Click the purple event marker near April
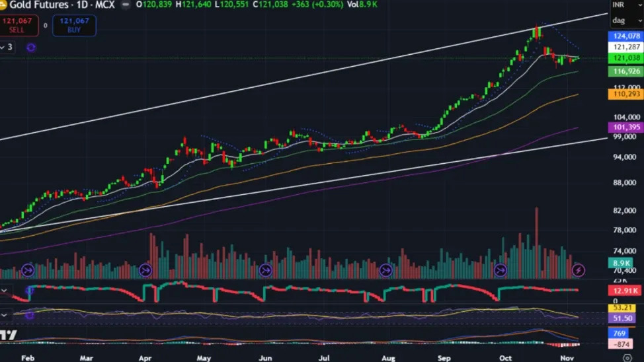 tap(145, 270)
